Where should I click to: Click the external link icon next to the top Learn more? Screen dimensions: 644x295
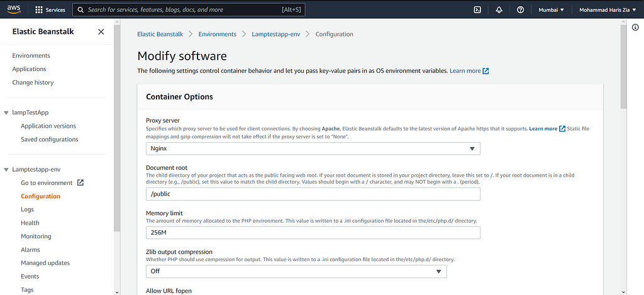pyautogui.click(x=486, y=71)
